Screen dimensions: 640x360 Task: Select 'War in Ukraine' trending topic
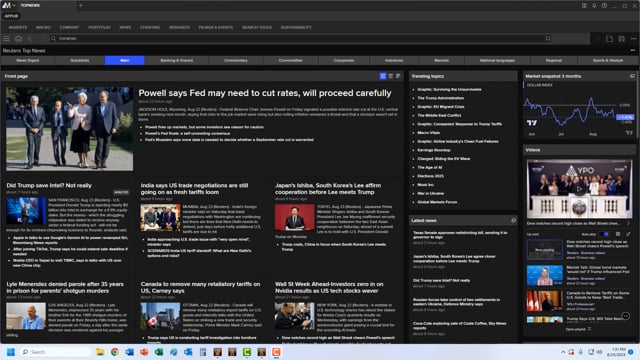tap(430, 193)
